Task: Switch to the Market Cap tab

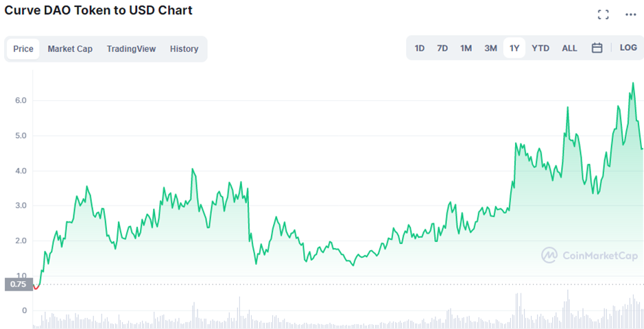Action: tap(70, 49)
